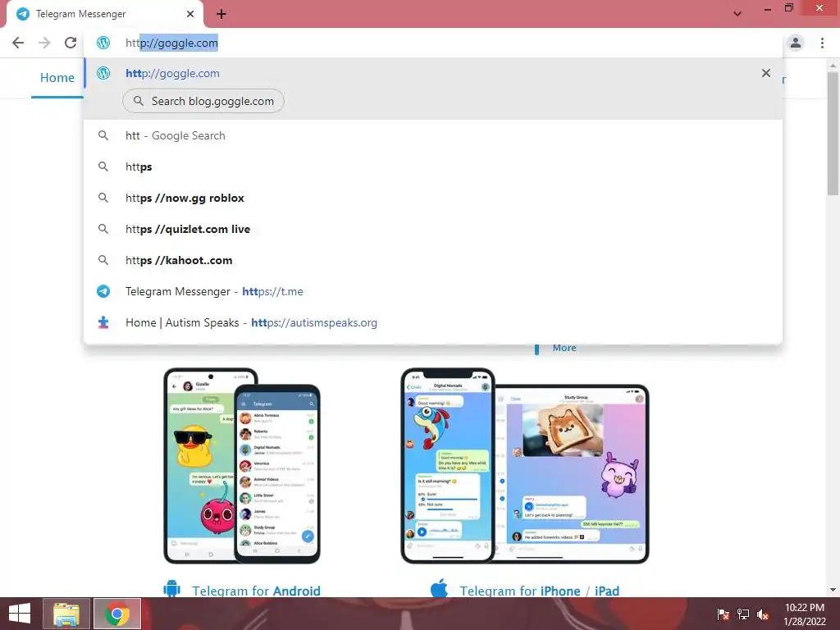
Task: Choose 'https //now.gg roblox' suggestion
Action: (x=433, y=198)
